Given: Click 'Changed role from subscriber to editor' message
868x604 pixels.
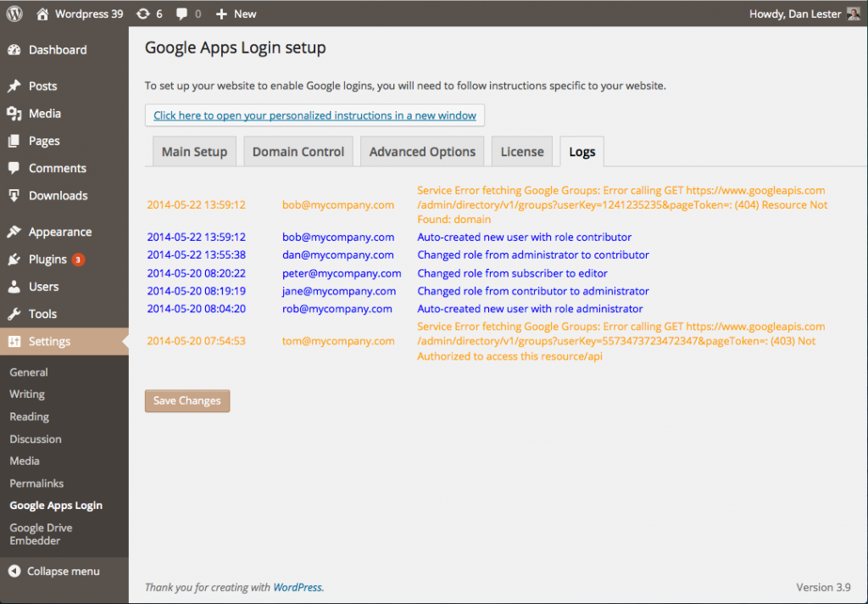Looking at the screenshot, I should [x=512, y=273].
